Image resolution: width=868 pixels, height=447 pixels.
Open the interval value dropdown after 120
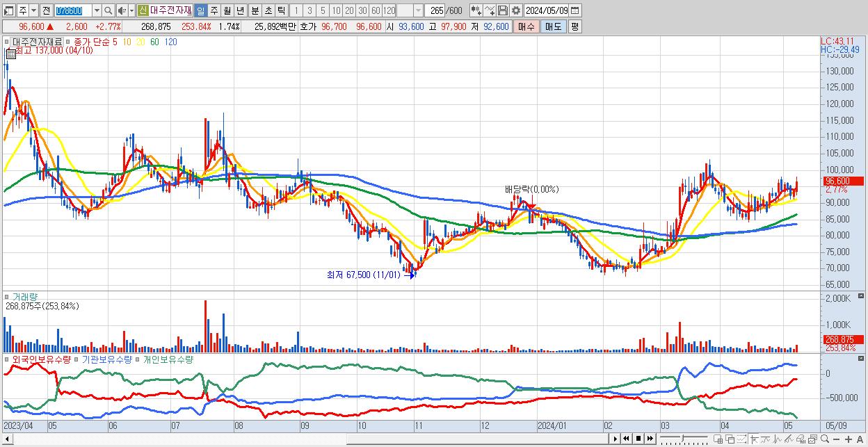[x=418, y=10]
